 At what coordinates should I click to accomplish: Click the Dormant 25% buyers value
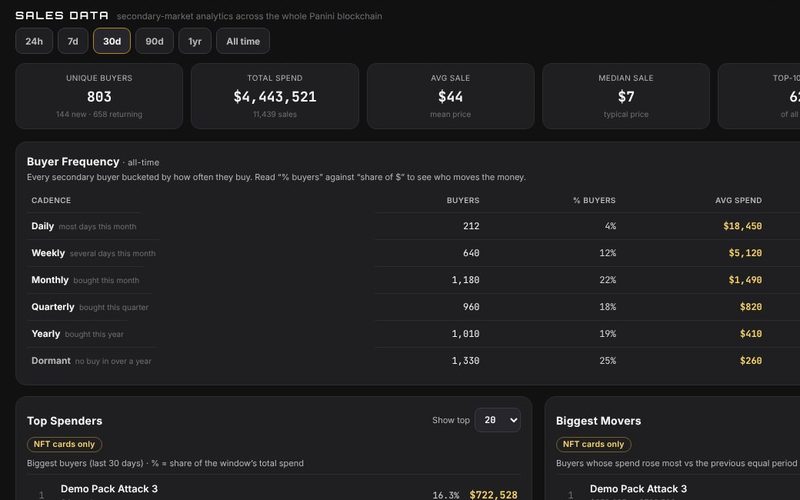point(608,361)
